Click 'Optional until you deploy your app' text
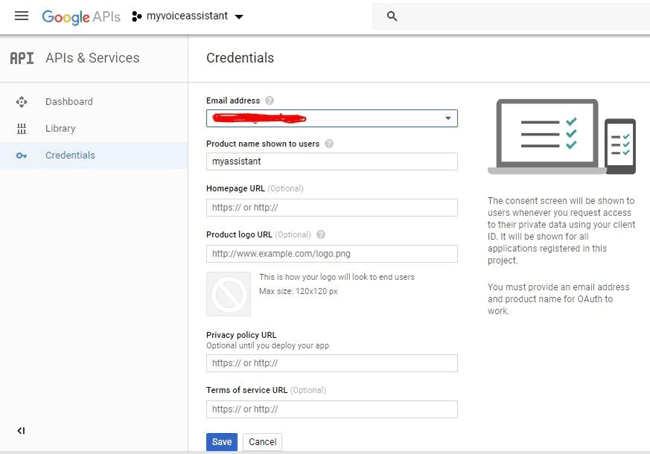This screenshot has width=650, height=454. pos(268,346)
